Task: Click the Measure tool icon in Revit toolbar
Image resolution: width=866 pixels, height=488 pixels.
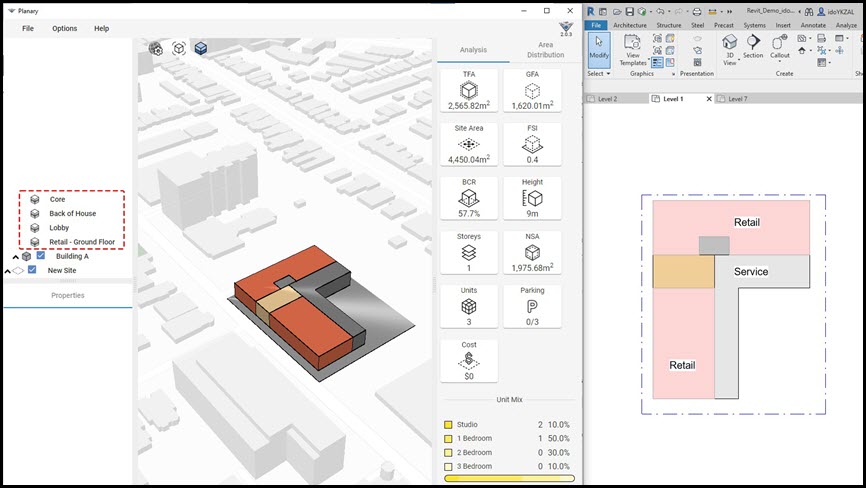Action: point(712,11)
